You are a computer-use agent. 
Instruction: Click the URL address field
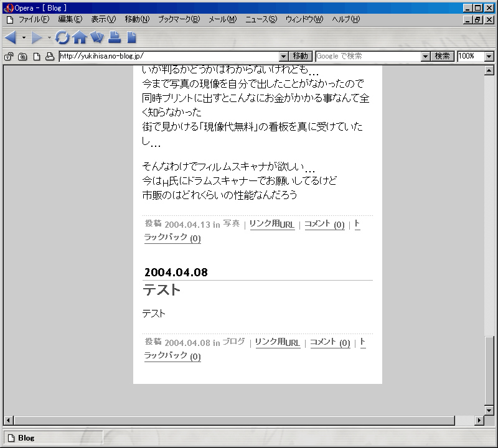pyautogui.click(x=169, y=56)
